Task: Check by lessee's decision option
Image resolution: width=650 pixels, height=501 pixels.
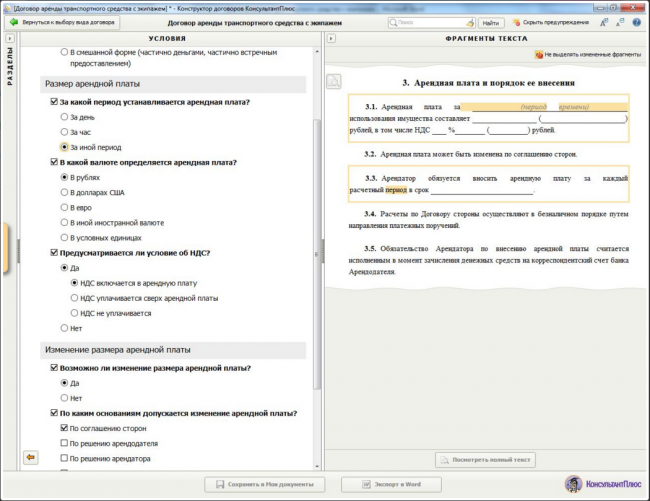Action: click(64, 458)
